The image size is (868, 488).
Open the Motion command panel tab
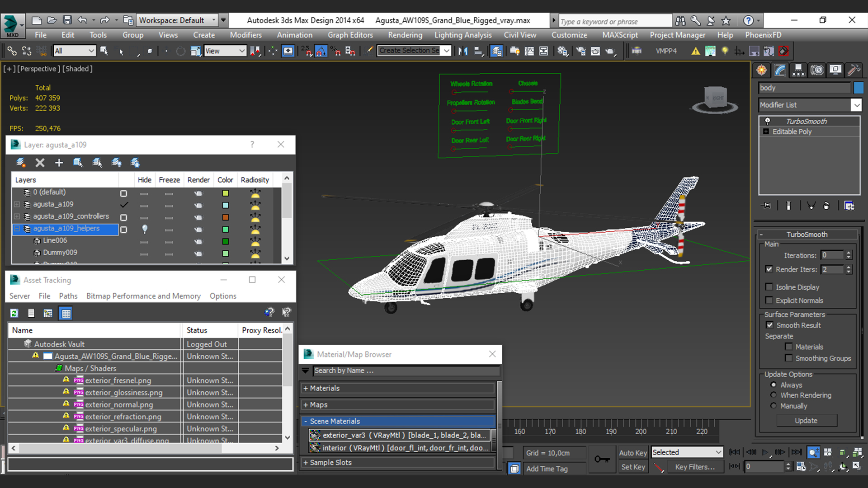817,70
